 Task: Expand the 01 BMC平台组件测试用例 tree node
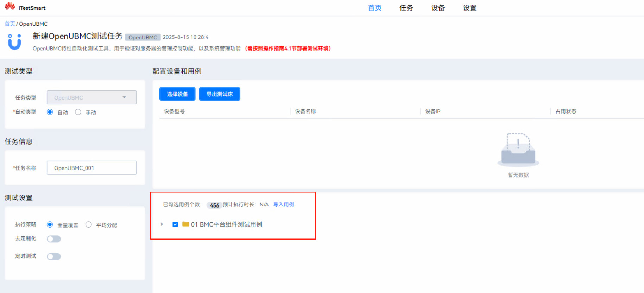(x=162, y=224)
